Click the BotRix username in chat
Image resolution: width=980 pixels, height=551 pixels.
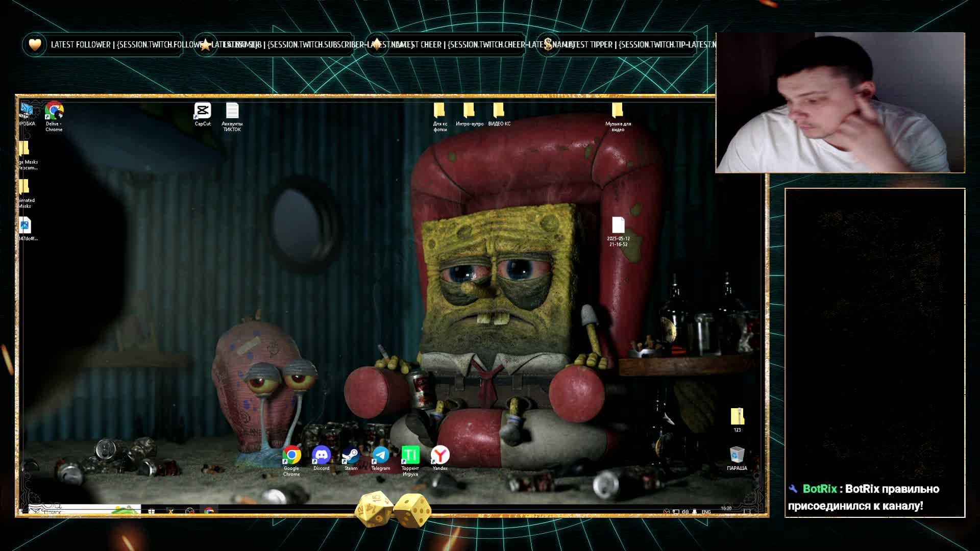click(x=820, y=489)
